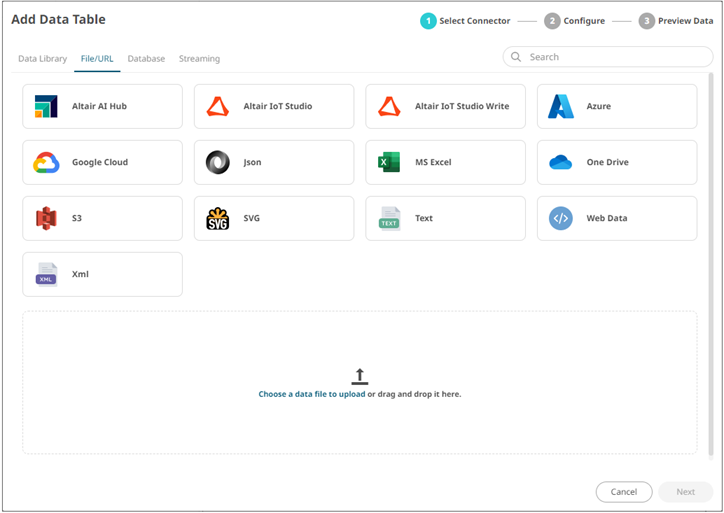Click the SVG logo icon
724x513 pixels.
(217, 219)
